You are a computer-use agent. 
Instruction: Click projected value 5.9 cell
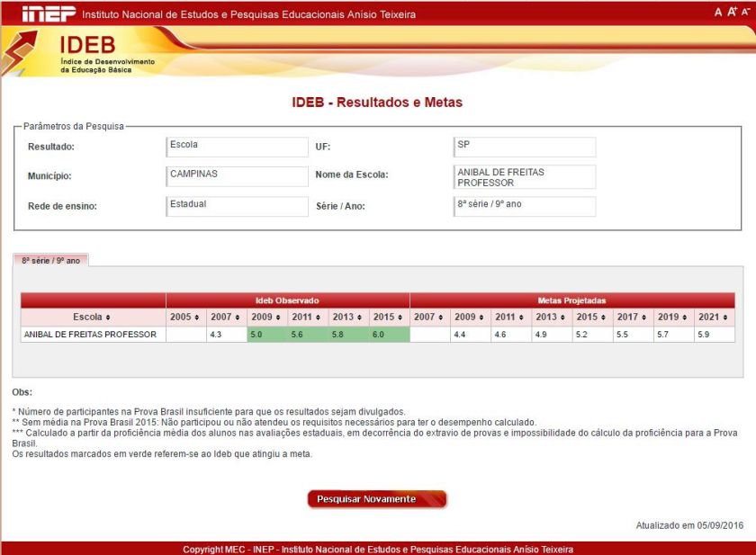pyautogui.click(x=715, y=335)
